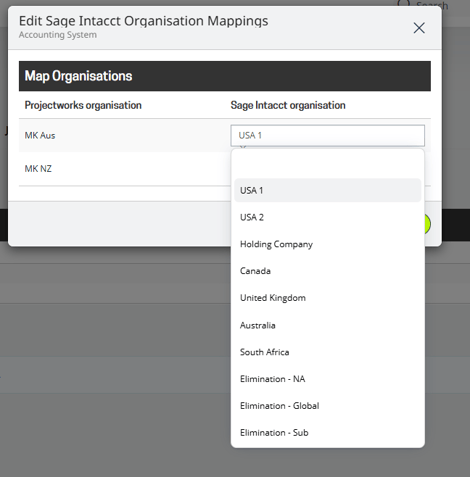
Task: Choose USA 2 in the organisation list
Action: (x=327, y=217)
